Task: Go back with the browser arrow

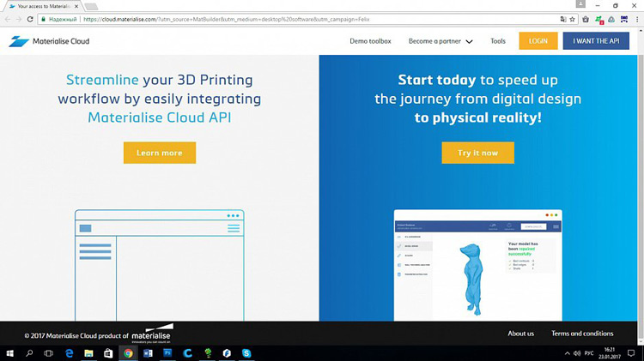Action: pyautogui.click(x=8, y=19)
